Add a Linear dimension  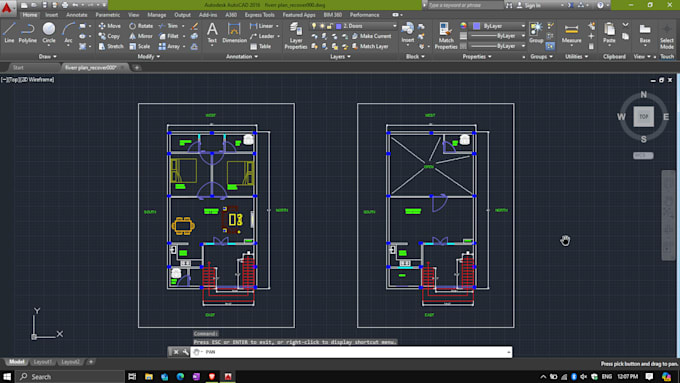click(262, 26)
